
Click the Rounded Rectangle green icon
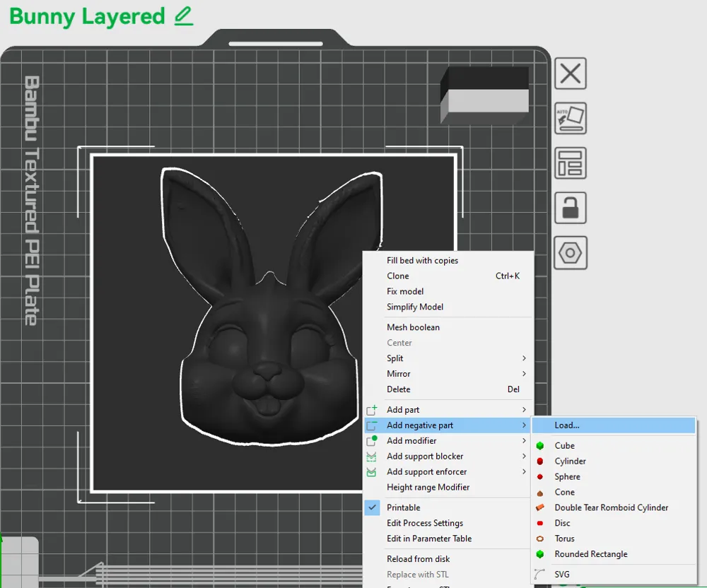point(540,554)
